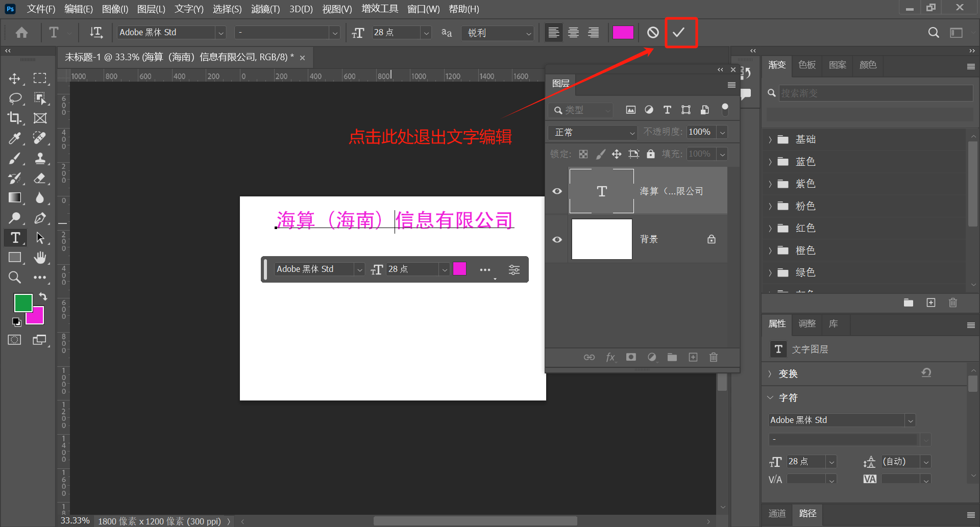Toggle Quick Mask mode

coord(14,340)
